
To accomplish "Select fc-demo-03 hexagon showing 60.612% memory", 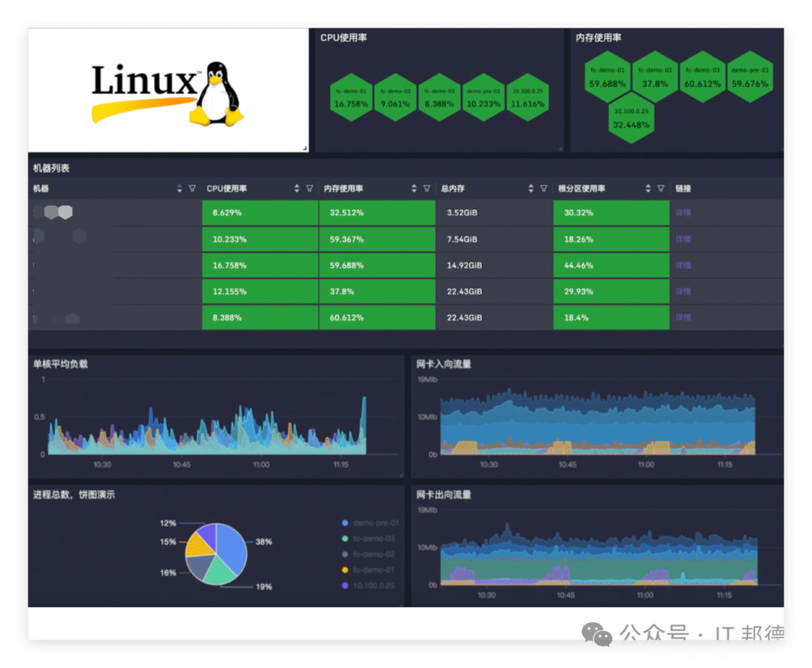I will 703,77.
